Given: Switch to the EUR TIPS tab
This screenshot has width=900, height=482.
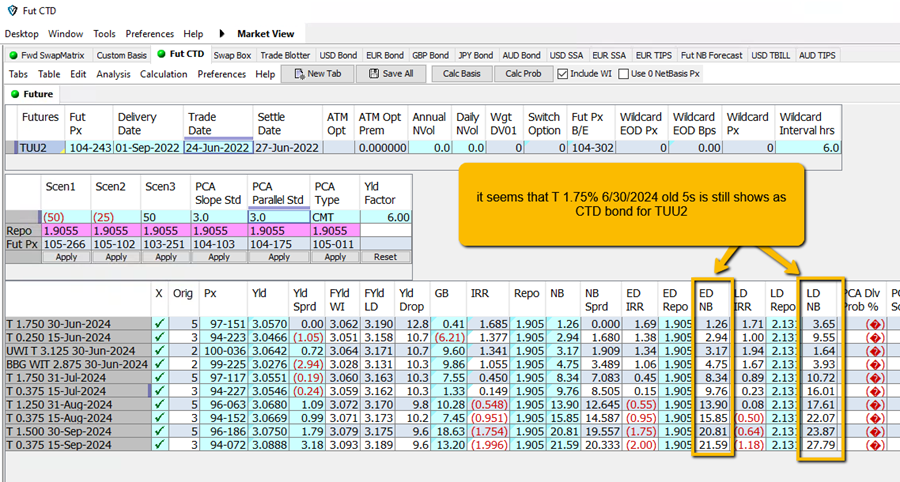Looking at the screenshot, I should [654, 55].
